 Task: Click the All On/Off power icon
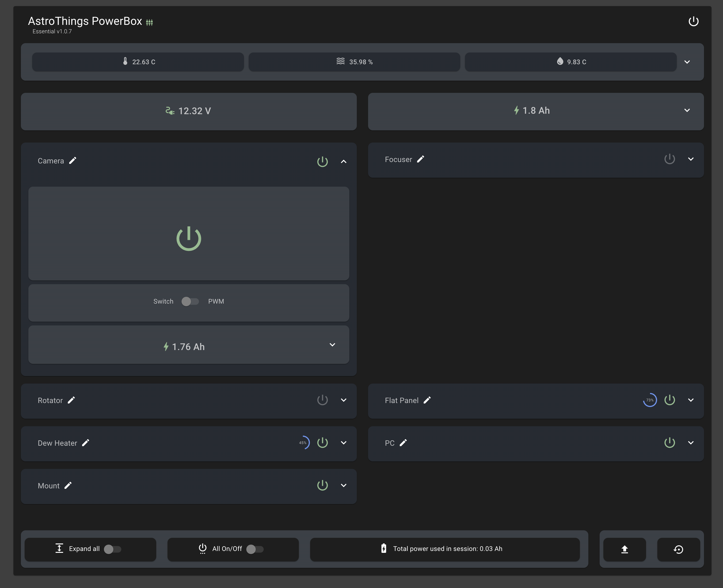click(202, 549)
